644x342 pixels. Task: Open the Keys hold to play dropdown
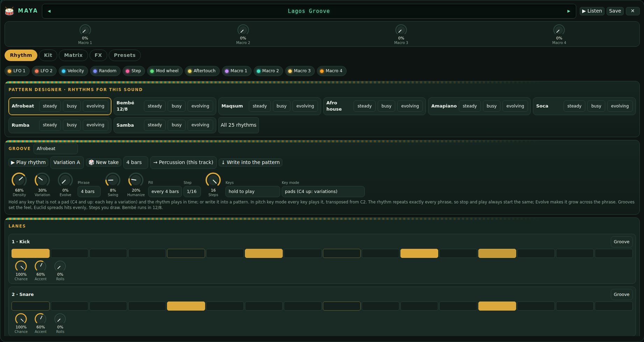pos(253,192)
